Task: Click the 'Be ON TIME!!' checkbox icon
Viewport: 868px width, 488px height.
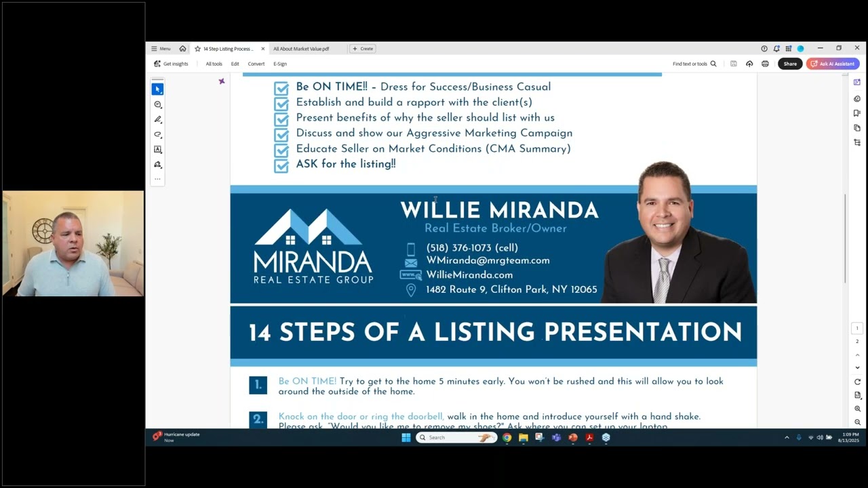Action: (281, 88)
